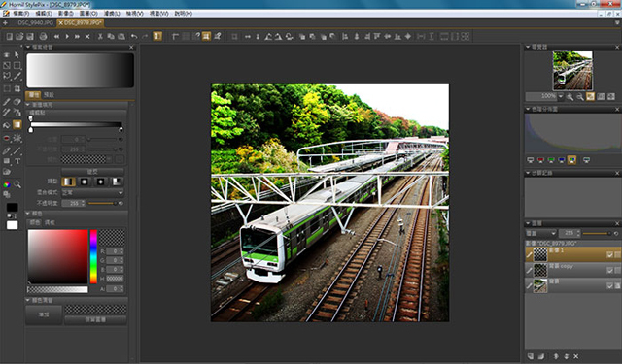
Task: Select the red-eye removal tool
Action: coord(7,138)
